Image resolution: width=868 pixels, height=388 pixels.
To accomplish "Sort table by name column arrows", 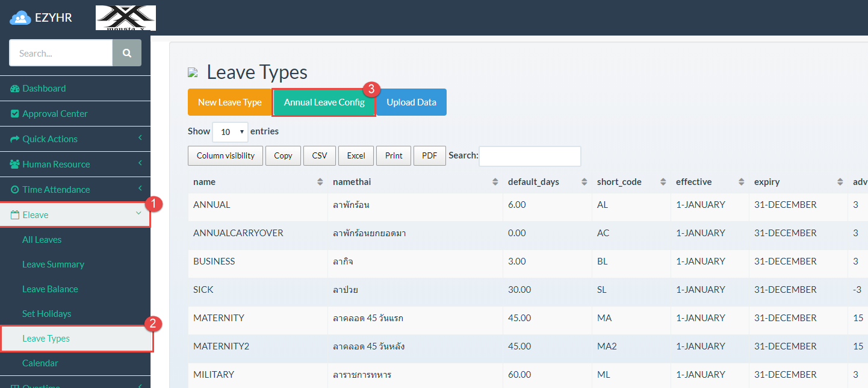I will 320,182.
